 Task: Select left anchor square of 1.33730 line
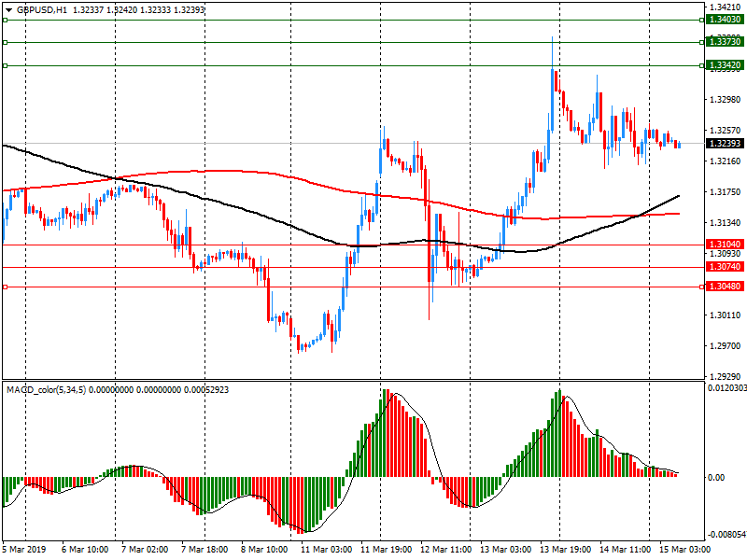click(x=6, y=42)
